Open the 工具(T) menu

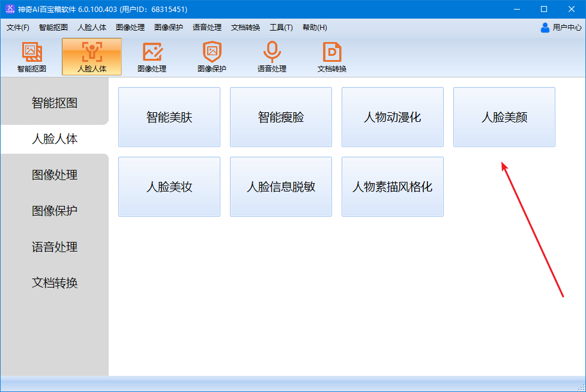281,27
